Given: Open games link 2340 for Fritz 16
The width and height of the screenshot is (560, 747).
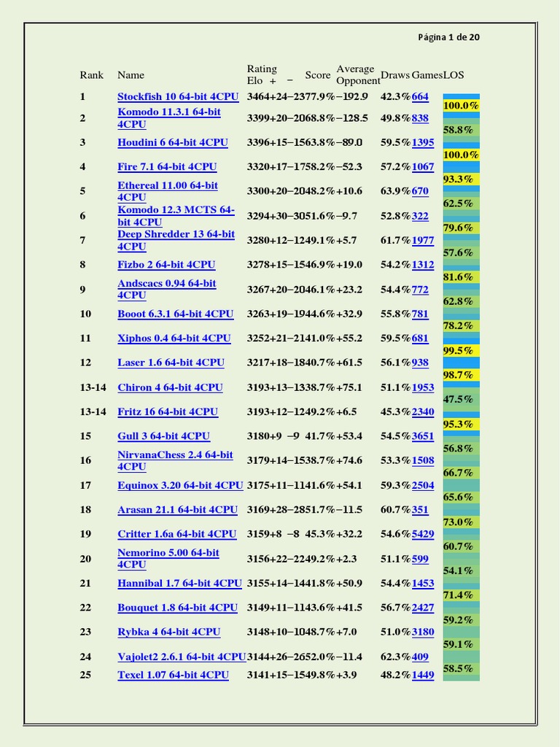Looking at the screenshot, I should pyautogui.click(x=423, y=411).
